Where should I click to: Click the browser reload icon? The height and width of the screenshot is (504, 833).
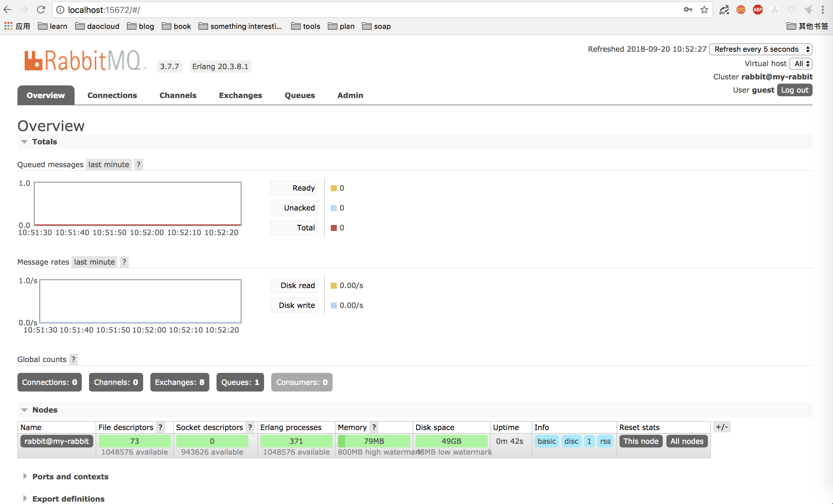click(41, 10)
